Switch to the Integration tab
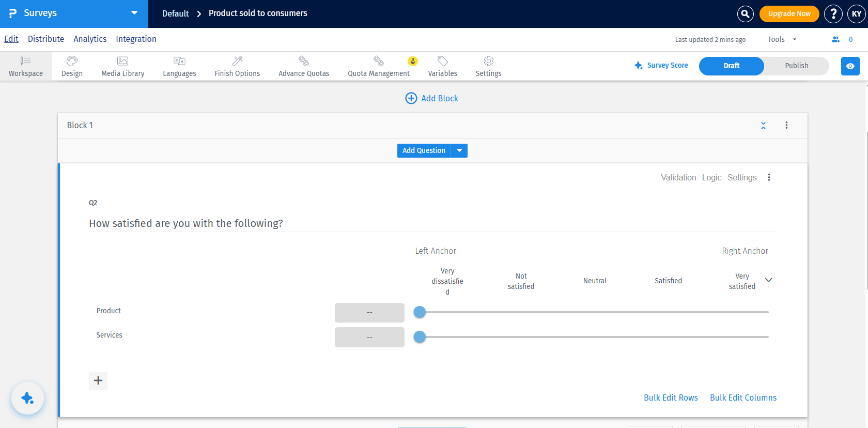The width and height of the screenshot is (868, 428). point(136,39)
